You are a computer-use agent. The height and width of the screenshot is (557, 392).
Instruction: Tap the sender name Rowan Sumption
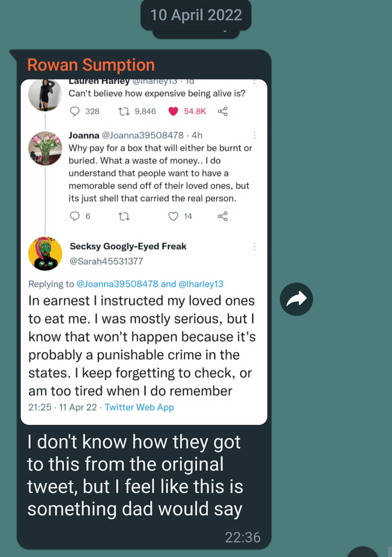91,65
